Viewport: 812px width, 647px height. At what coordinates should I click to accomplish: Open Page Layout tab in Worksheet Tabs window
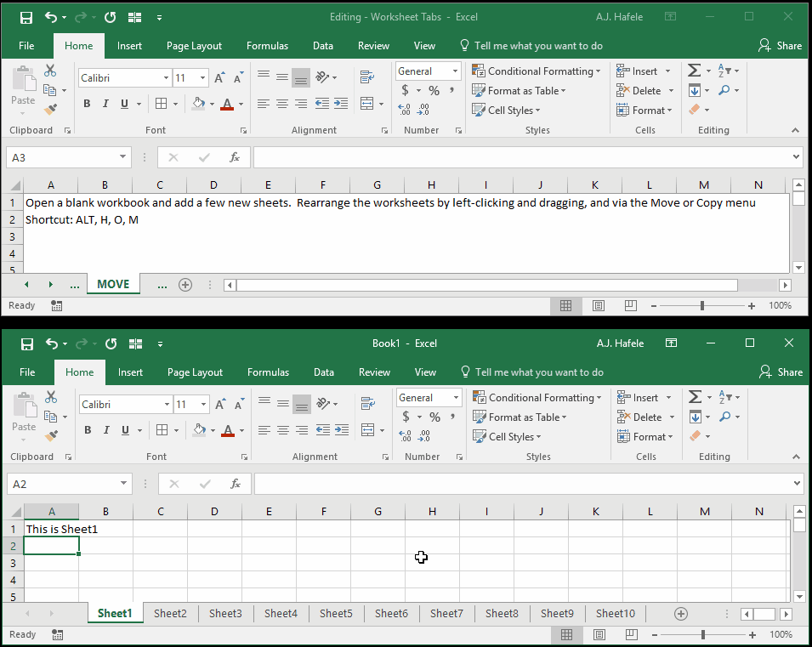(x=194, y=46)
